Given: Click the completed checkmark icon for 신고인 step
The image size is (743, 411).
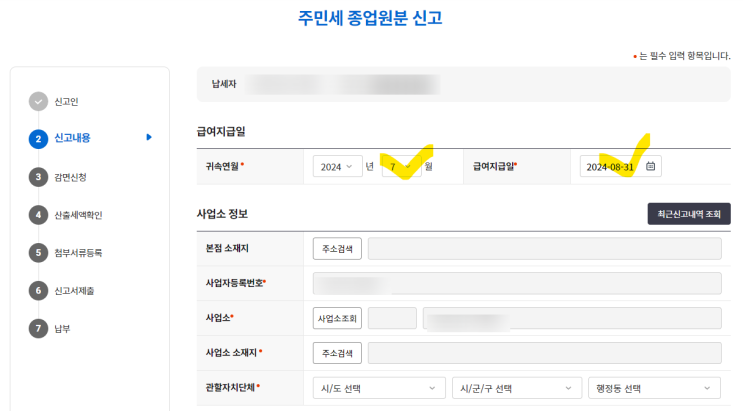Looking at the screenshot, I should tap(38, 100).
